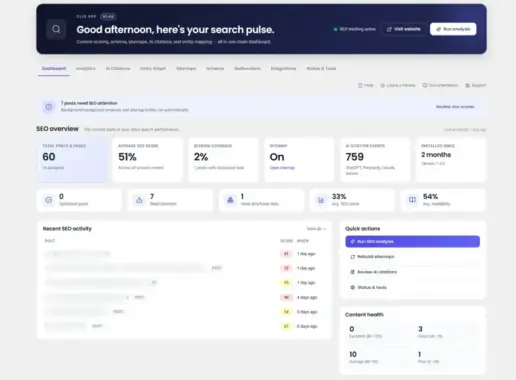This screenshot has width=516, height=380.
Task: Click the score badge dated 4 days ago
Action: point(286,297)
